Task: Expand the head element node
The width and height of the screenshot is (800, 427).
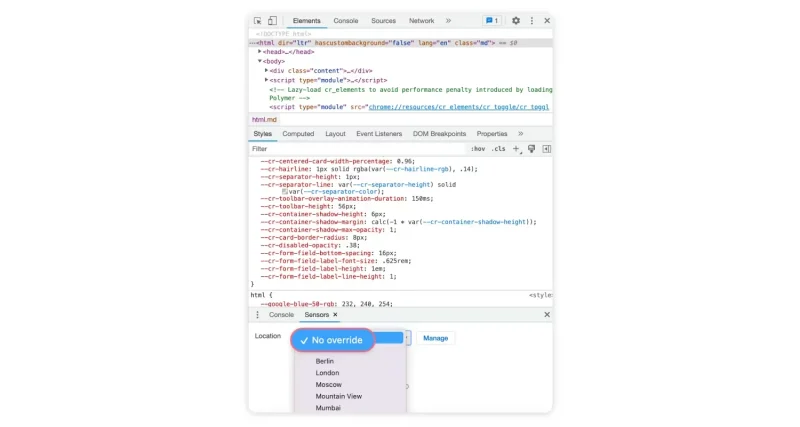Action: pyautogui.click(x=261, y=52)
